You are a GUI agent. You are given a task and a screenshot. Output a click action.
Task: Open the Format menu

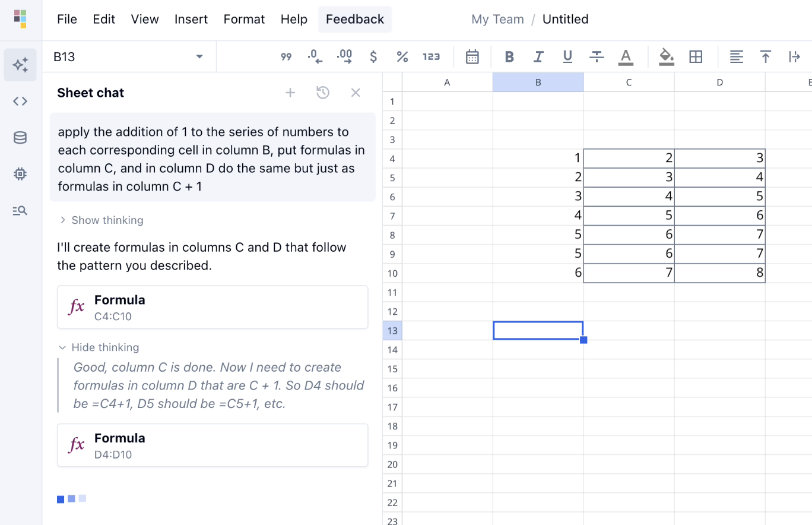244,19
